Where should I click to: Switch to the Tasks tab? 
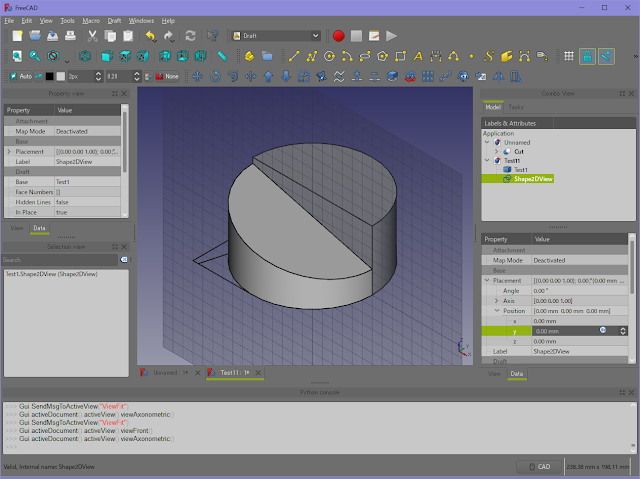(x=516, y=107)
